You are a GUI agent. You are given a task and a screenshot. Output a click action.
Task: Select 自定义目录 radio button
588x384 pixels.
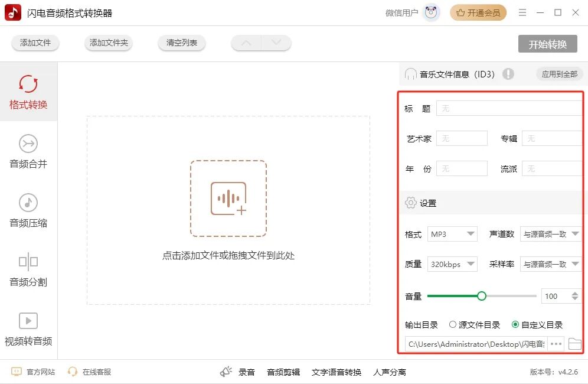point(515,324)
